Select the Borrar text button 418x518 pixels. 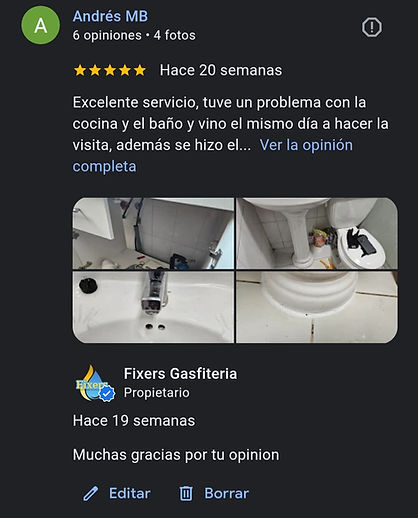(x=226, y=493)
